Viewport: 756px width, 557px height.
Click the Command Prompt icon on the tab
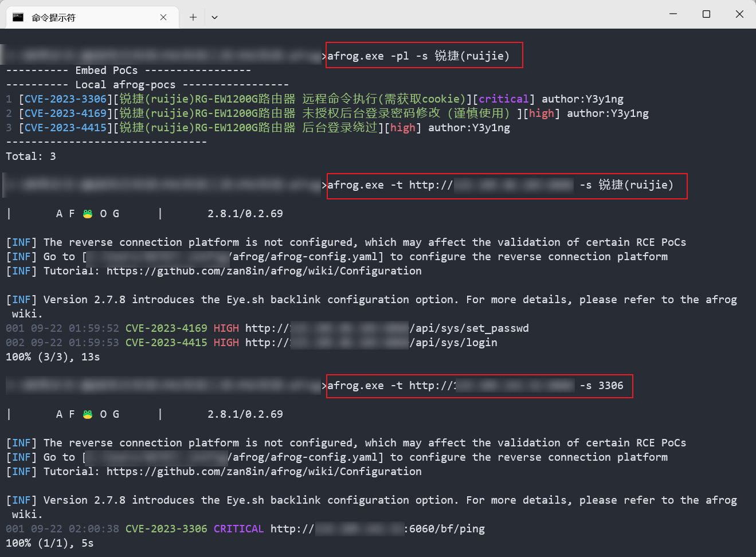coord(17,17)
